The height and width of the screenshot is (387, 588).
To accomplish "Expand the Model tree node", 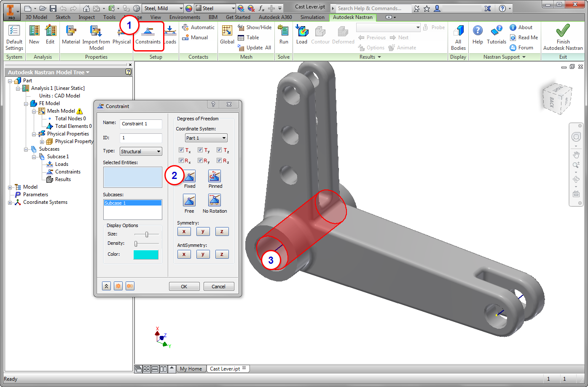I will 10,187.
